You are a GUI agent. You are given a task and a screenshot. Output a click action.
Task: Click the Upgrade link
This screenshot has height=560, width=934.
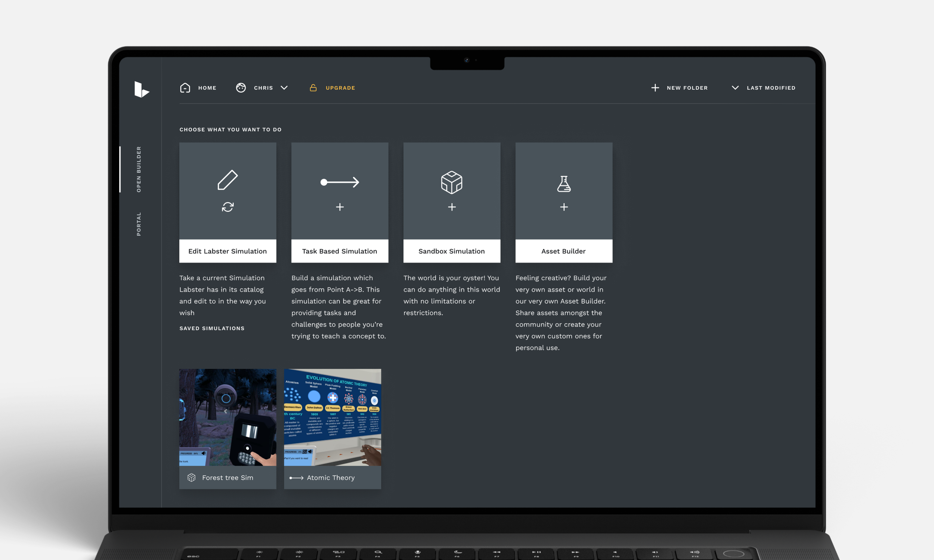tap(340, 88)
